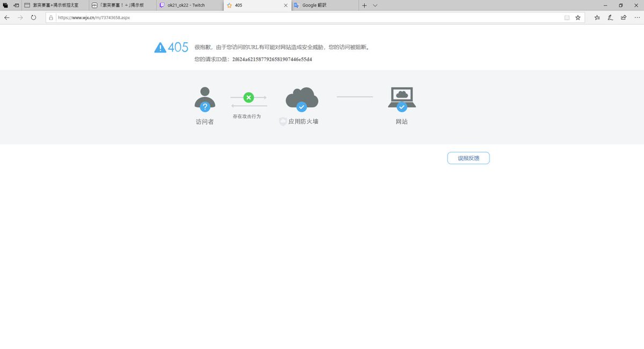Select the 405 tab
This screenshot has height=349, width=644.
click(x=257, y=5)
